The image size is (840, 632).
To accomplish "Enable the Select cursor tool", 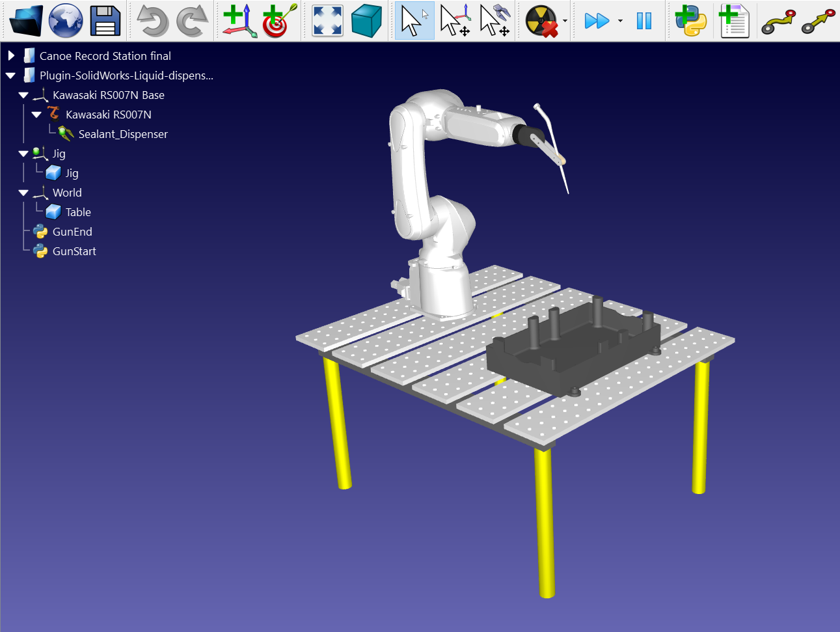I will 414,21.
